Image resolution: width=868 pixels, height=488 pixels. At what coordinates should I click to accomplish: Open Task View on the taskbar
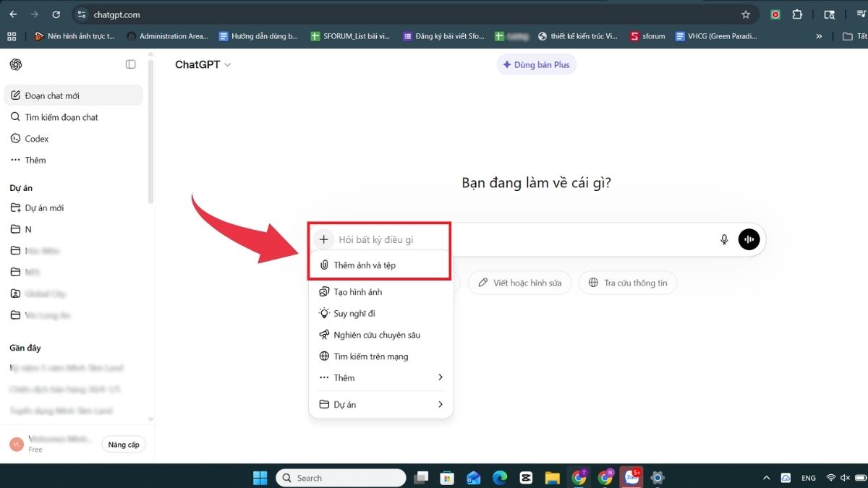click(421, 478)
